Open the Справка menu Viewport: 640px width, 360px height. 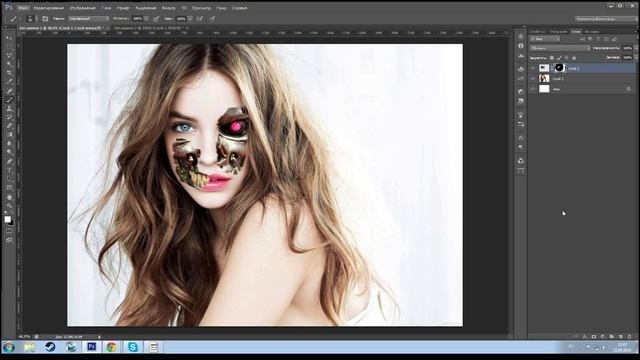click(x=239, y=8)
